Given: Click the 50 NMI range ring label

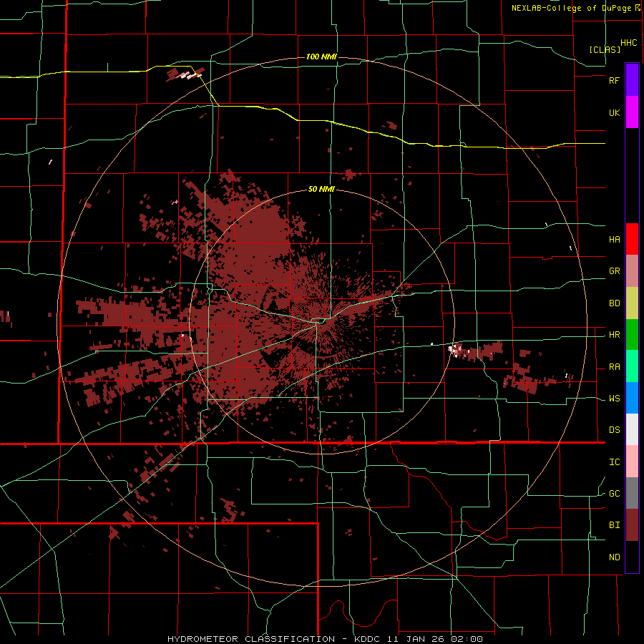Looking at the screenshot, I should coord(321,190).
